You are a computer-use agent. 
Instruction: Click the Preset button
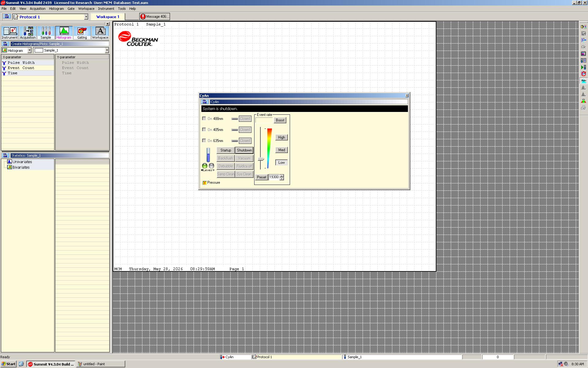pos(262,177)
